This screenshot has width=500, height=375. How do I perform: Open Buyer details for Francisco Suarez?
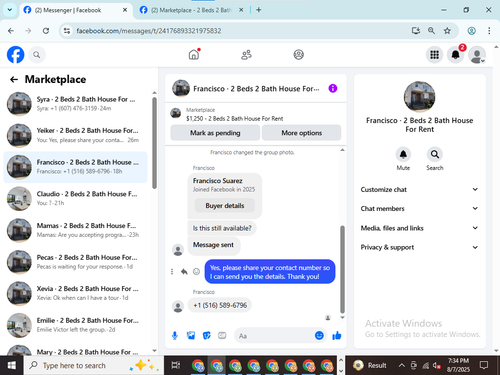pyautogui.click(x=225, y=206)
